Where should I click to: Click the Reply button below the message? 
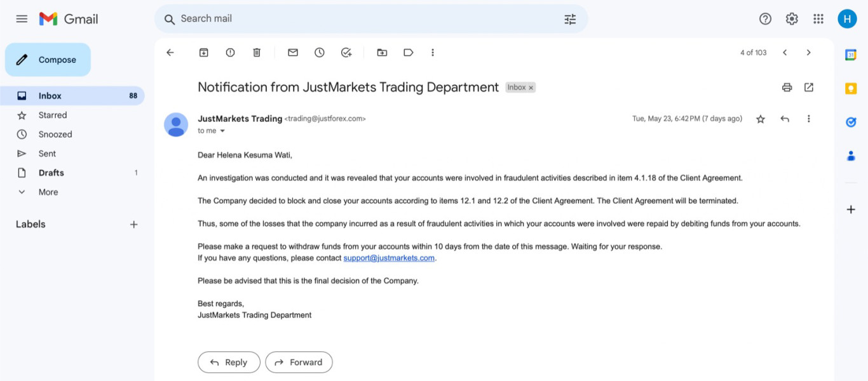[229, 362]
